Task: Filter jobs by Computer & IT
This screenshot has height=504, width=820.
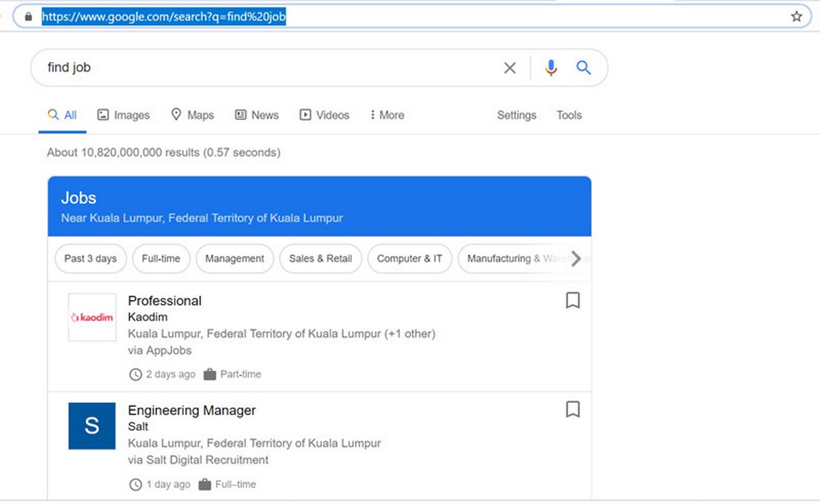Action: (x=410, y=259)
